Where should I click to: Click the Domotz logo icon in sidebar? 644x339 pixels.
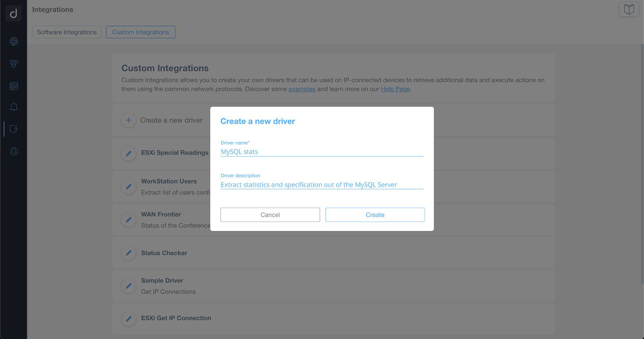click(x=13, y=14)
